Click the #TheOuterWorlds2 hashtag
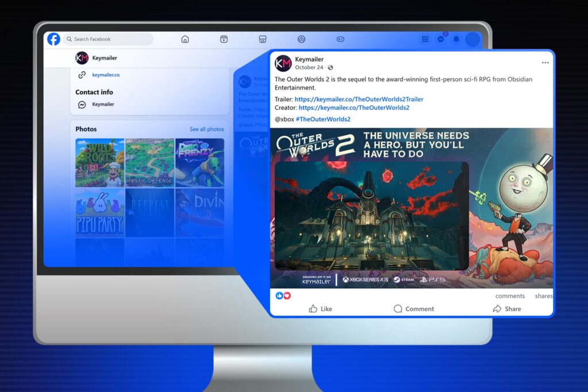 [323, 119]
